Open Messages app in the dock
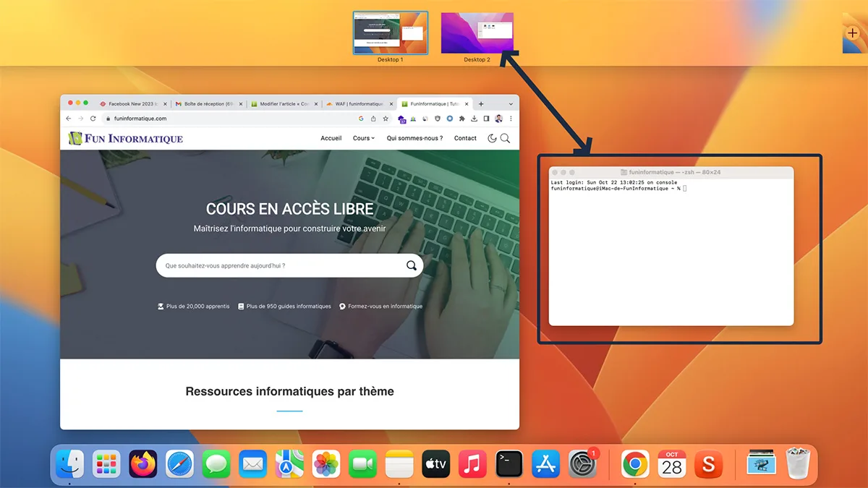Screen dimensions: 868x488 216,464
